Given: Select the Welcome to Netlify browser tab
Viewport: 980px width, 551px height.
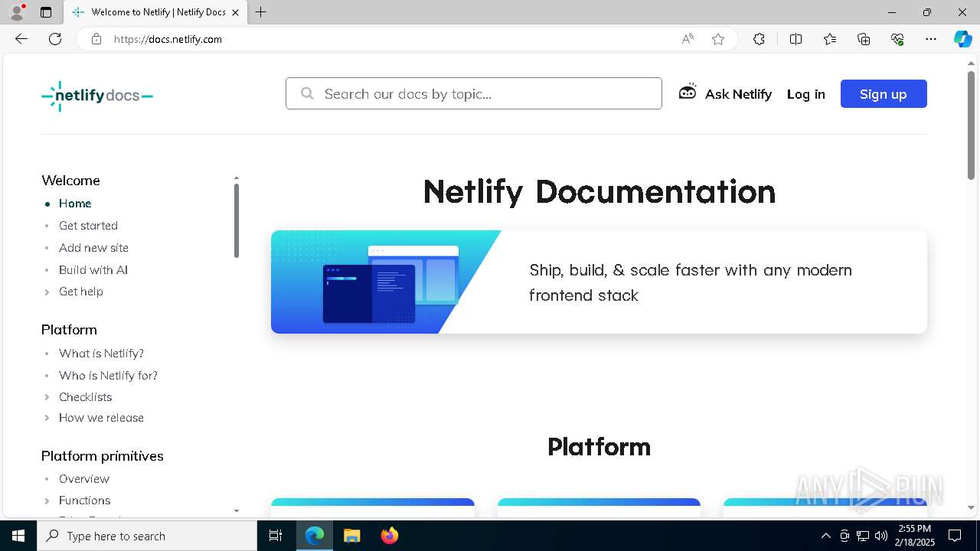Looking at the screenshot, I should [155, 12].
